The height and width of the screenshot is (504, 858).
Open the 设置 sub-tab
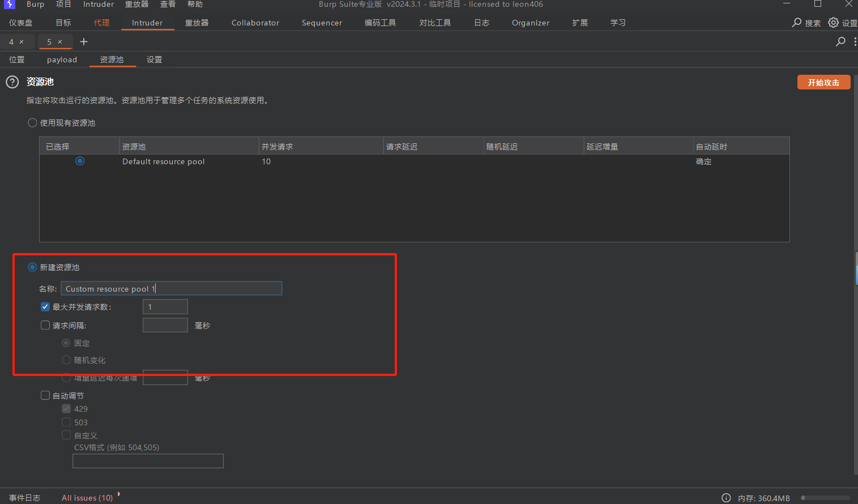pos(154,59)
